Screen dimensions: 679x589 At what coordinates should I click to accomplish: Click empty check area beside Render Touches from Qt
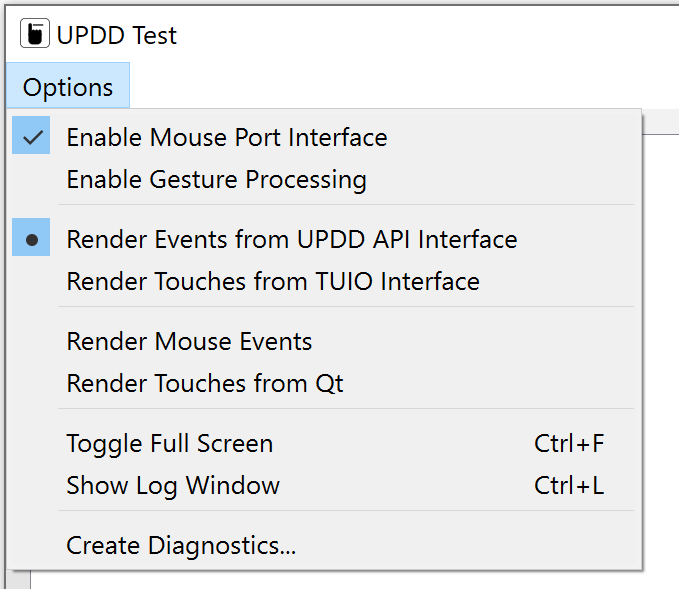31,384
